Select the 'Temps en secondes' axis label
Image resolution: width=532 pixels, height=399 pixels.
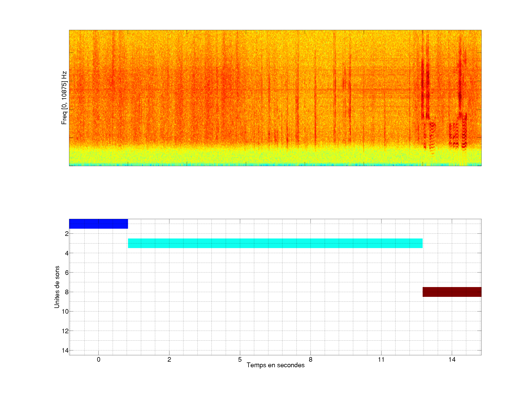click(x=275, y=365)
